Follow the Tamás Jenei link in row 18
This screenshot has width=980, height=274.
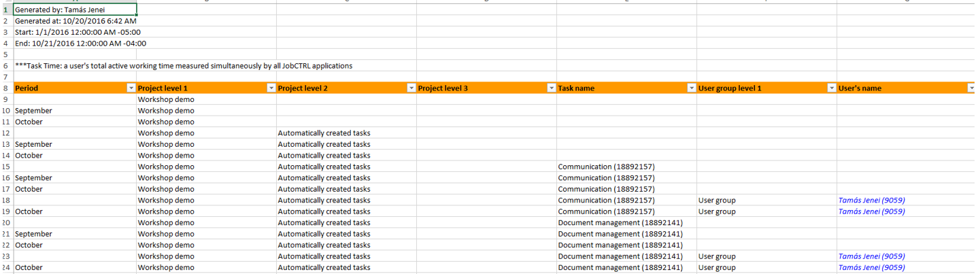tap(871, 201)
